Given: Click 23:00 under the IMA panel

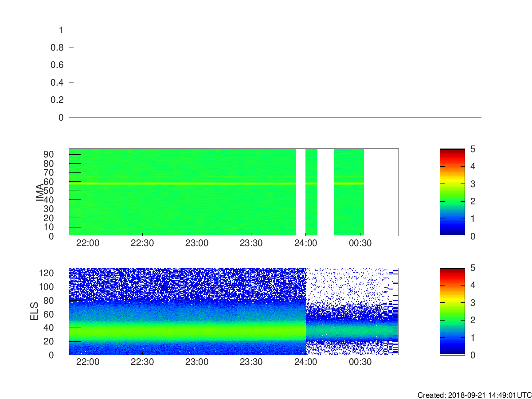Looking at the screenshot, I should [197, 243].
